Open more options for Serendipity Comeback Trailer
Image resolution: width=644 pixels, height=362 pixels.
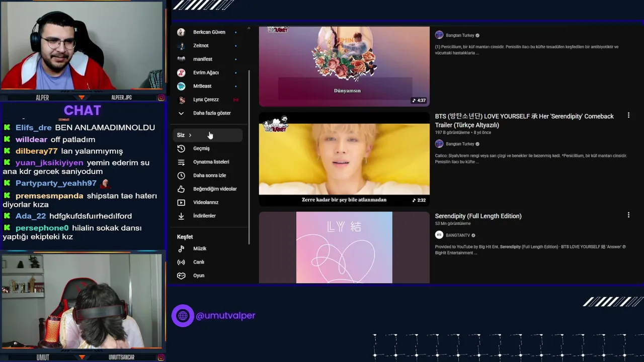pos(628,116)
